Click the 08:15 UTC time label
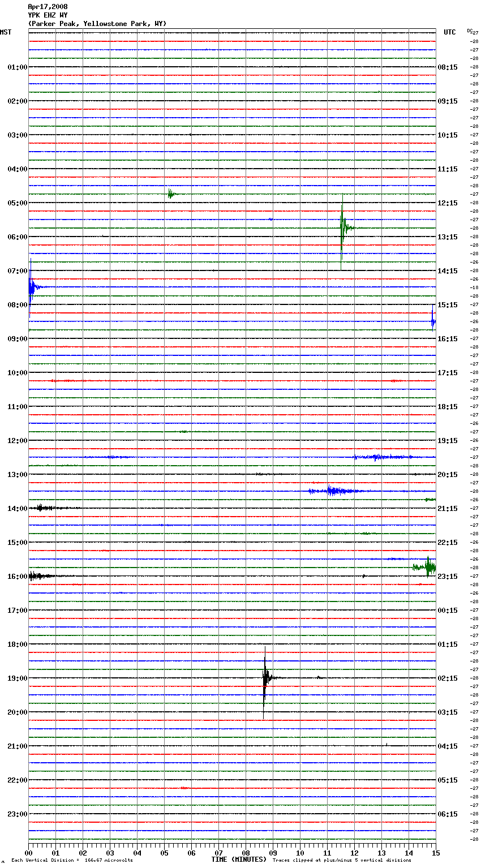481x868 pixels. (x=448, y=67)
